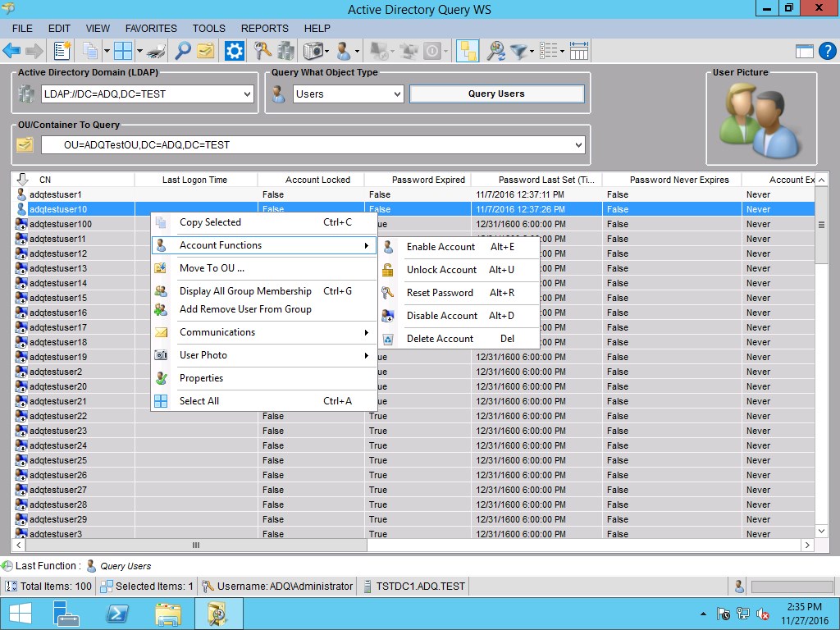Choose Move To OU in context menu
The height and width of the screenshot is (630, 840).
[x=264, y=268]
